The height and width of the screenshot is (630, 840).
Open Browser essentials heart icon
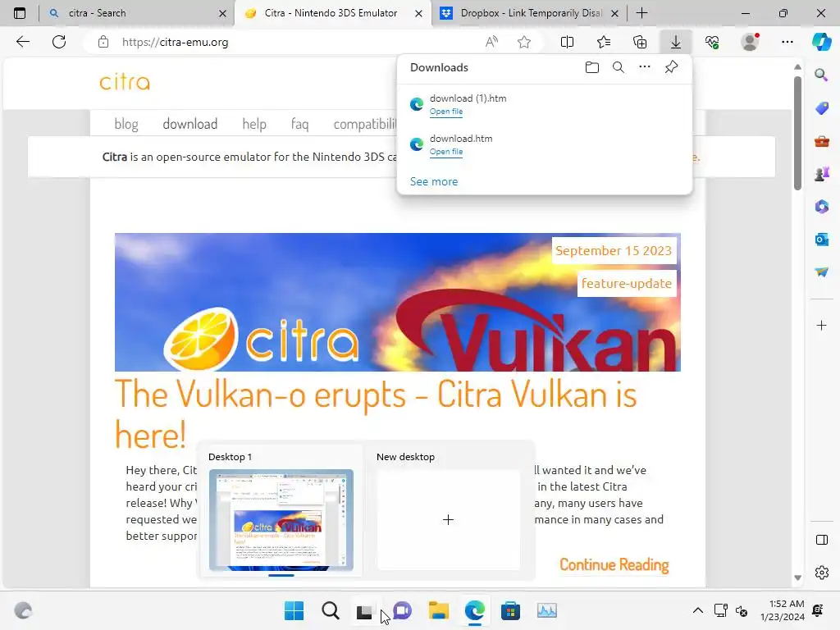tap(712, 42)
